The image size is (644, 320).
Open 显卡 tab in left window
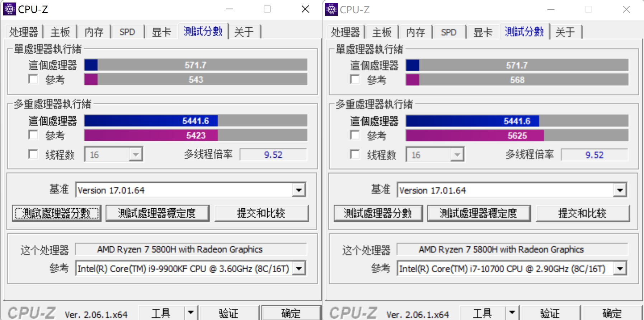pos(161,32)
